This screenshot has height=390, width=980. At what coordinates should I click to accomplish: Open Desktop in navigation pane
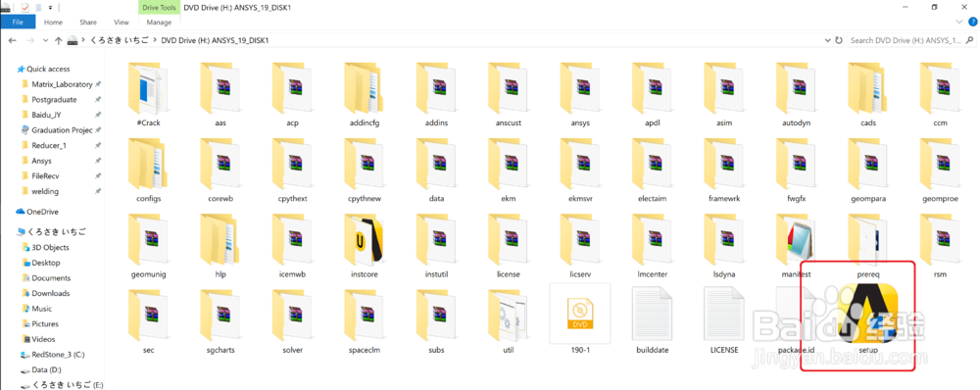click(x=46, y=264)
